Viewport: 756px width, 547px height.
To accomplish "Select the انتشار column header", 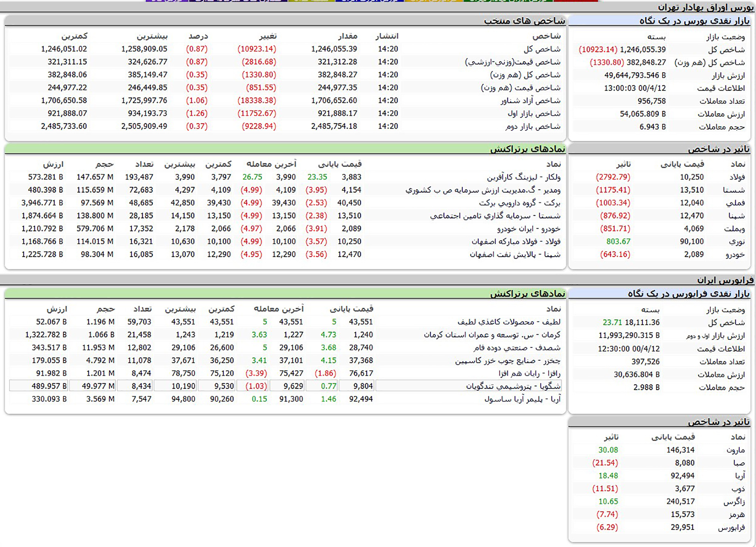I will pyautogui.click(x=387, y=36).
